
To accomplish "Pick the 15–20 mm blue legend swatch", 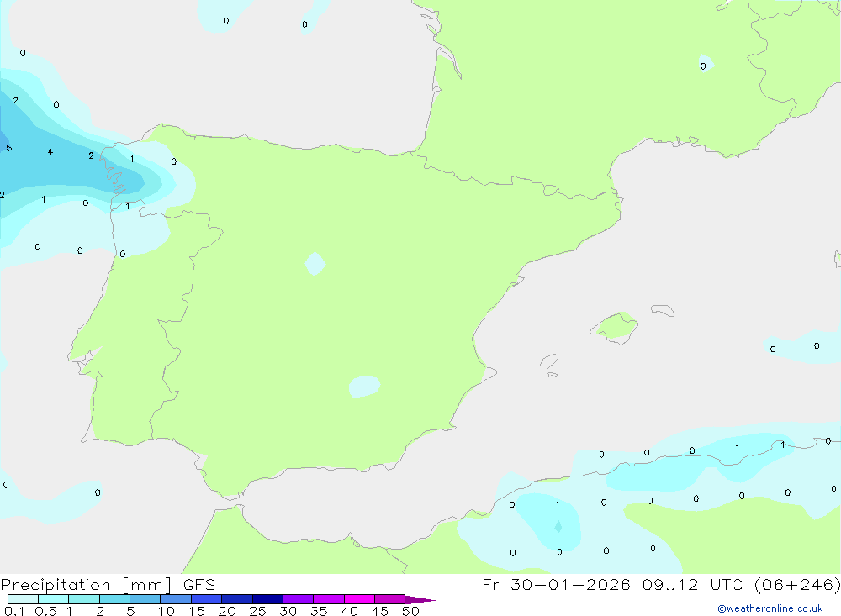I will click(206, 599).
